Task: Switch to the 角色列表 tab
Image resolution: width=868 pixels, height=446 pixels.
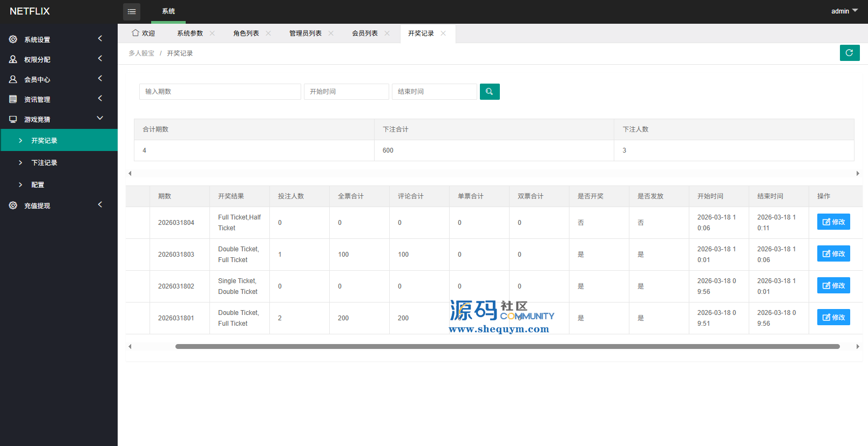Action: (246, 33)
